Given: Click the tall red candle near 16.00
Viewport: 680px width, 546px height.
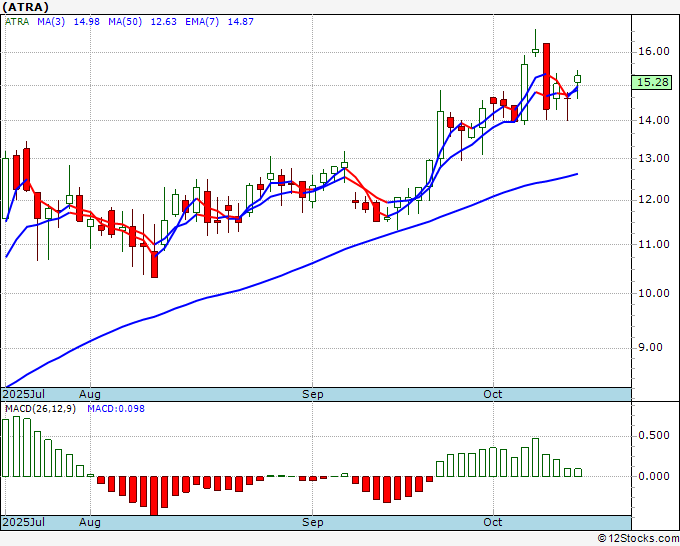Looking at the screenshot, I should pos(546,76).
